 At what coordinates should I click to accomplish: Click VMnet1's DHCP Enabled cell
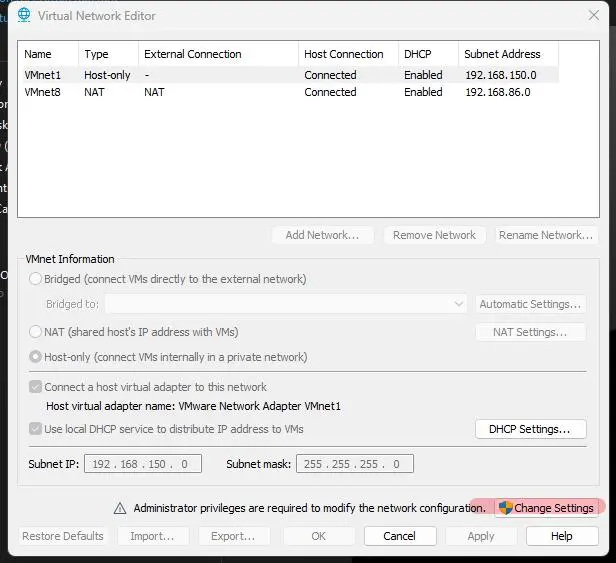pos(423,75)
